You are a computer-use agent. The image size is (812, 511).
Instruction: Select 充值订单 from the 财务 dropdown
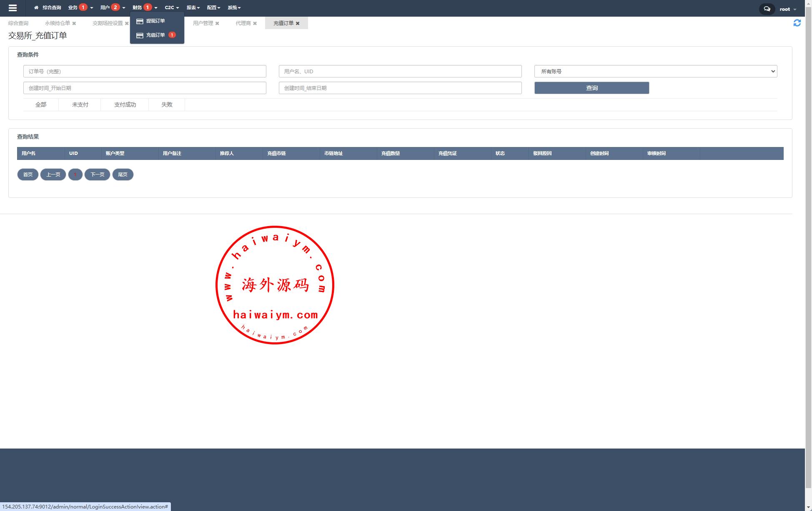155,35
